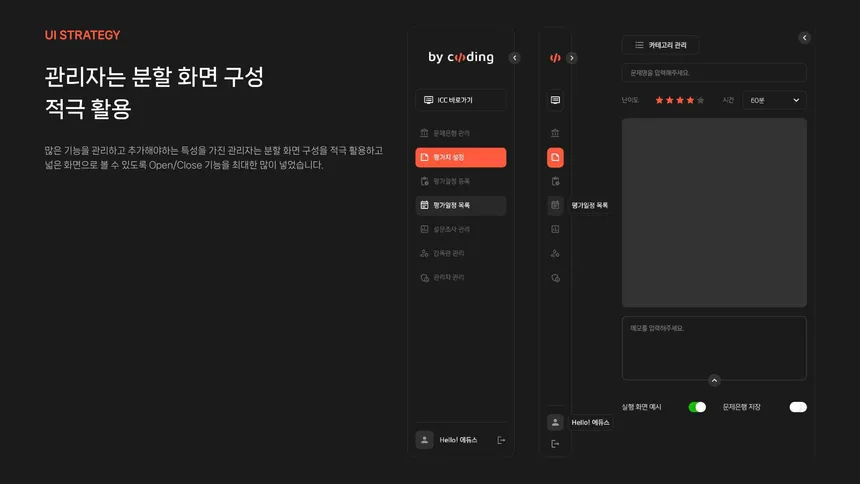
Task: Focus the 문제명을 입력해주세요 input field
Action: coord(714,72)
